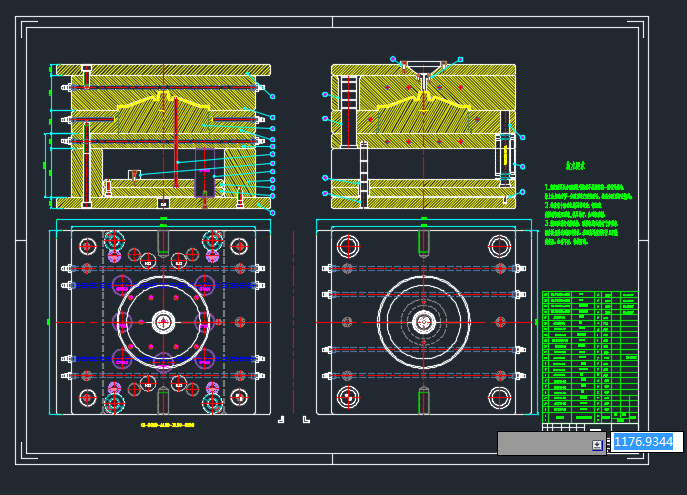
Task: Select the green parts list table
Action: pyautogui.click(x=590, y=357)
